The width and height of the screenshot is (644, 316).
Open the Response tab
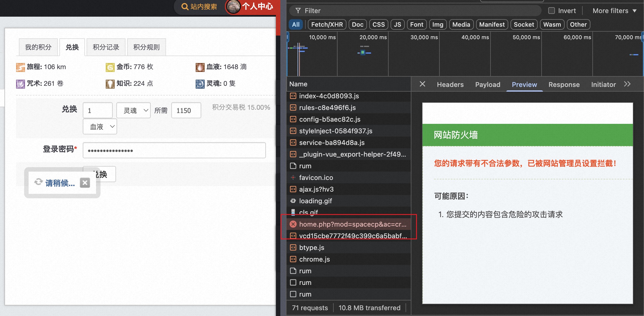pyautogui.click(x=564, y=84)
